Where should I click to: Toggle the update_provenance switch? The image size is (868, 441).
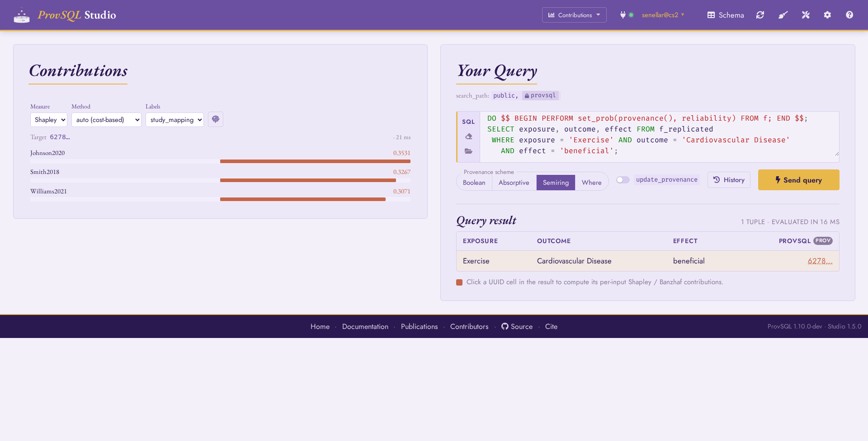click(623, 180)
